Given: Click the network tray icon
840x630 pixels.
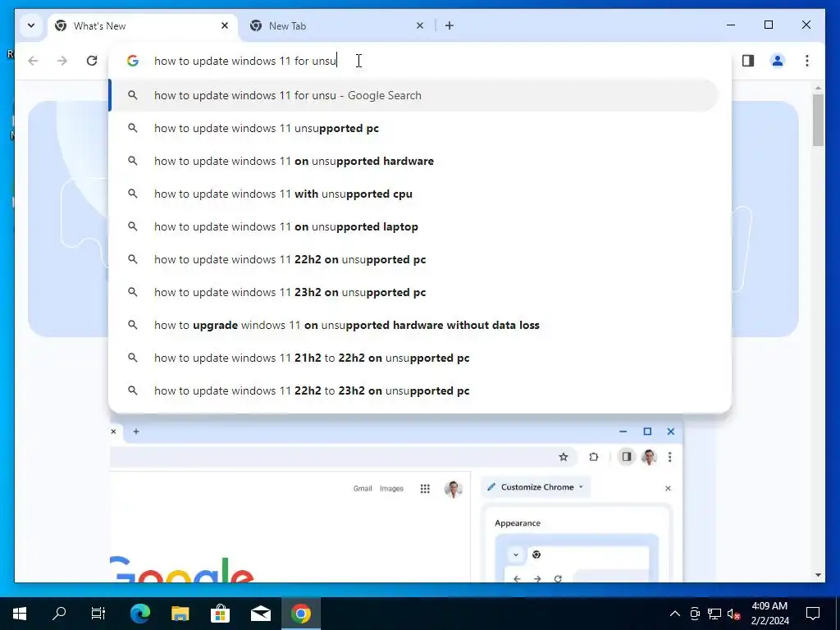Looking at the screenshot, I should (714, 614).
